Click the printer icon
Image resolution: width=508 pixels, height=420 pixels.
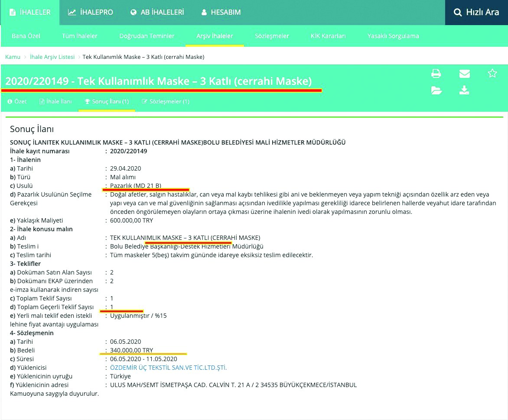pos(436,74)
